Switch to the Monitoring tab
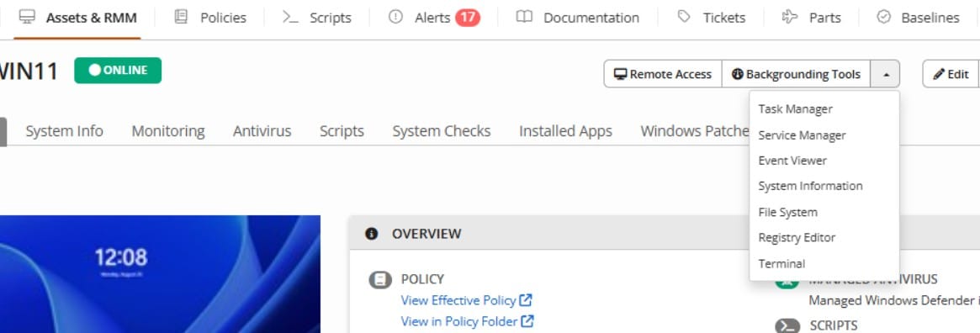The width and height of the screenshot is (980, 333). (168, 131)
